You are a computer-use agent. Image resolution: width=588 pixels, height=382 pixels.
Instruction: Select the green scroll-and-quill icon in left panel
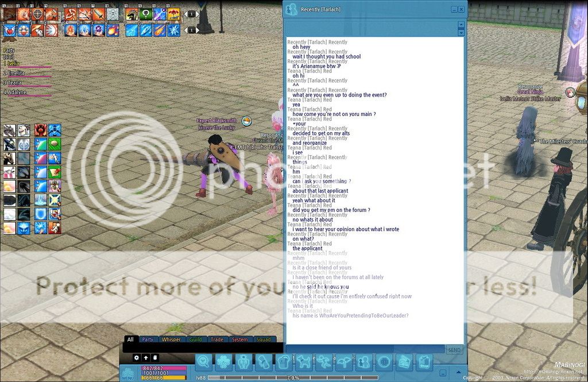(55, 172)
